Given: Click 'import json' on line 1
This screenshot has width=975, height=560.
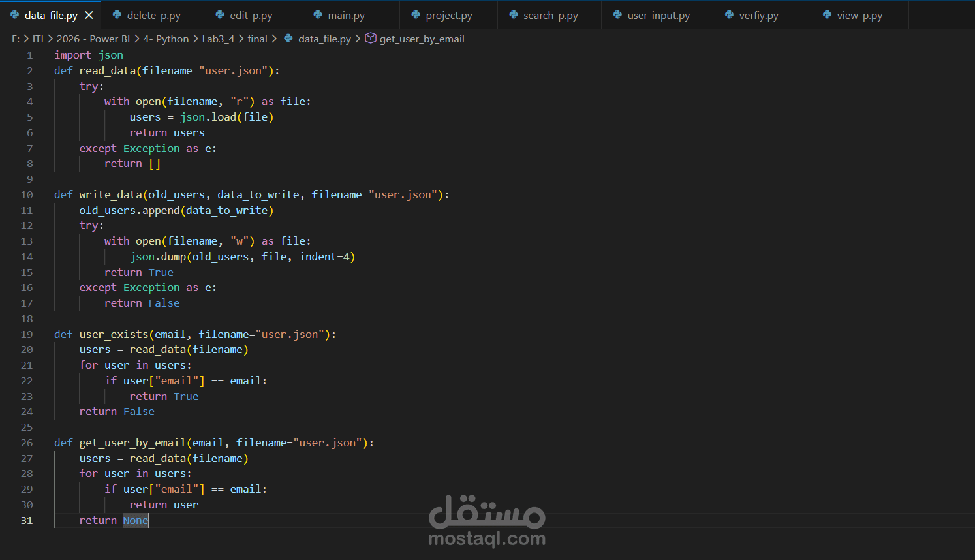Looking at the screenshot, I should 89,55.
